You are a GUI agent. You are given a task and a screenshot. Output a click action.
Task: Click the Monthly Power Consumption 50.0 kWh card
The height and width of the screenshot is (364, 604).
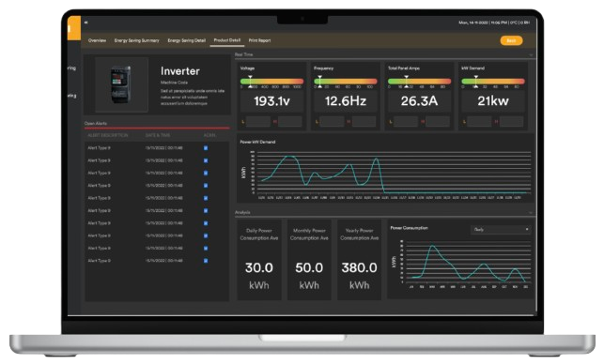309,260
